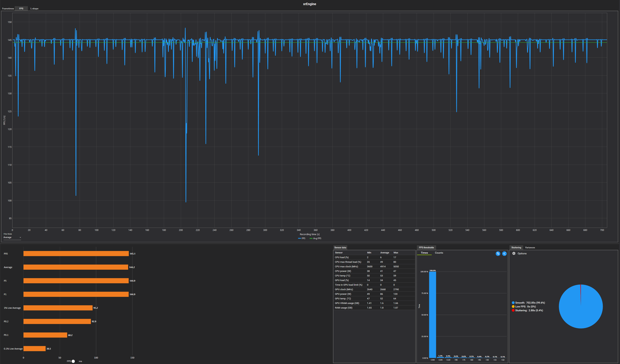Click the 'Low FPS: 0s (0%)' legend
620x364 pixels.
[x=524, y=307]
